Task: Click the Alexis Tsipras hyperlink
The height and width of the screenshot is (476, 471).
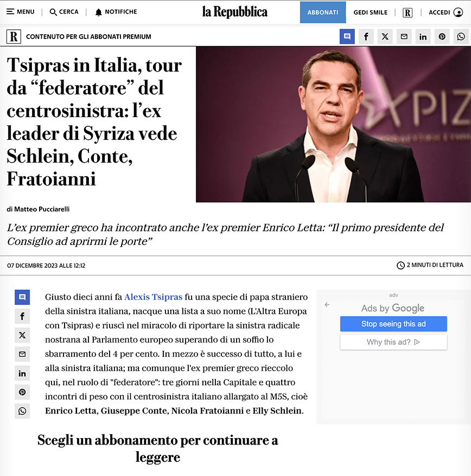Action: [154, 297]
